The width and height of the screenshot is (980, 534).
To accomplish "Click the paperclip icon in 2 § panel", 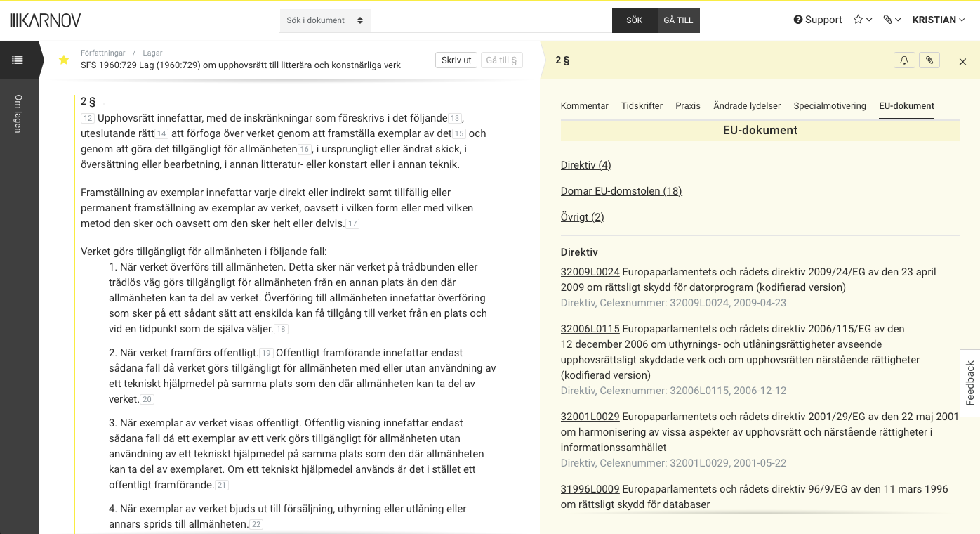I will click(929, 60).
